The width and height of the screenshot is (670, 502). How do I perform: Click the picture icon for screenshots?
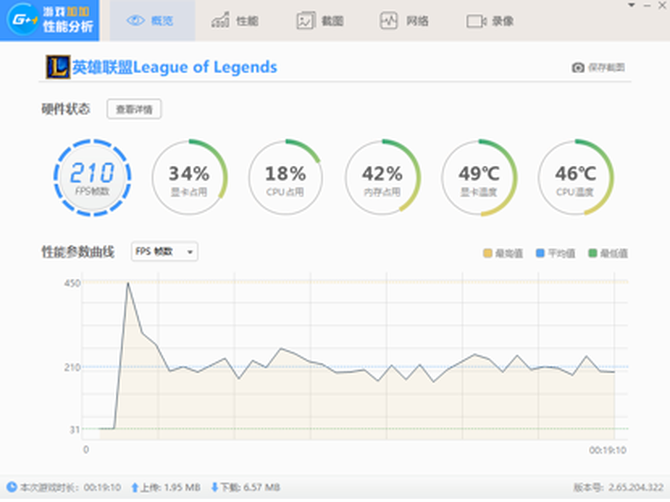pos(306,21)
